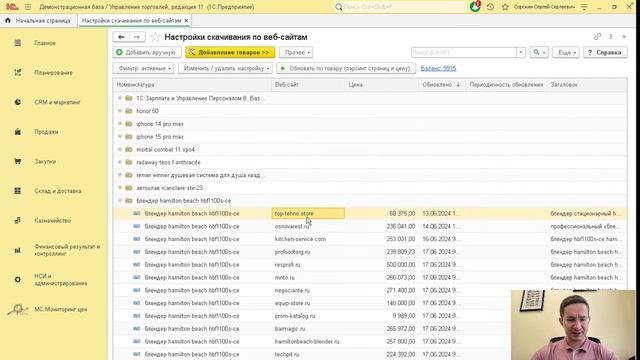Open the notifications bell icon
This screenshot has width=640, height=360.
(x=475, y=7)
